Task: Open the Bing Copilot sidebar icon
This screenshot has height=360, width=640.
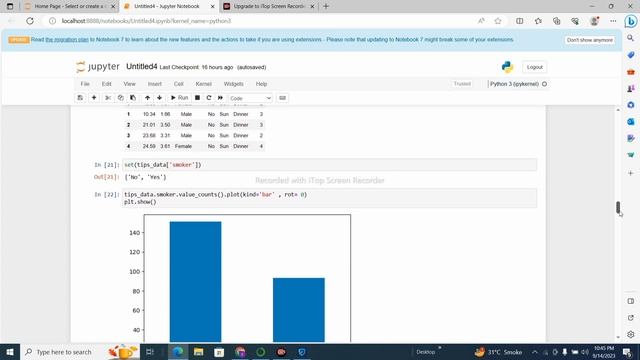Action: click(631, 21)
